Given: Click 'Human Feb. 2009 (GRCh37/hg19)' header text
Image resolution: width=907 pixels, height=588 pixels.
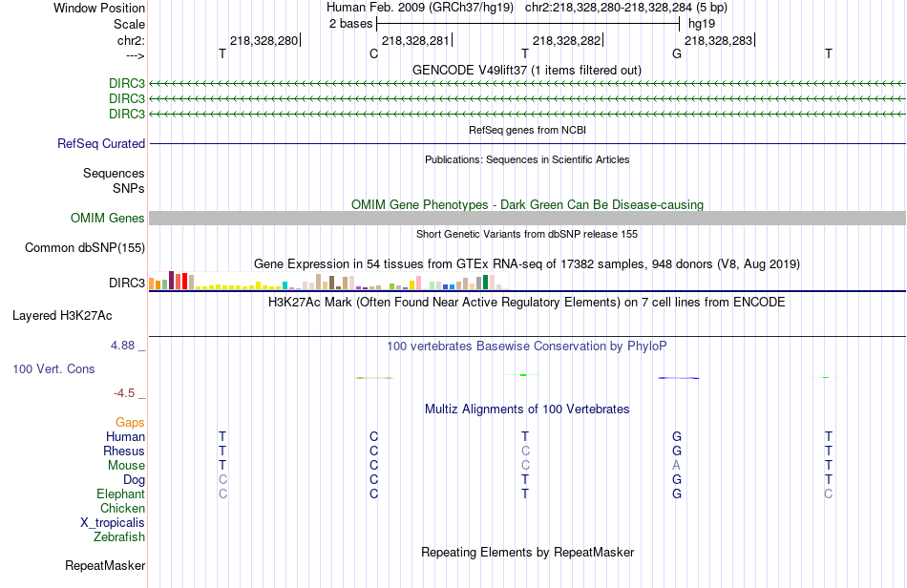Looking at the screenshot, I should (x=420, y=8).
